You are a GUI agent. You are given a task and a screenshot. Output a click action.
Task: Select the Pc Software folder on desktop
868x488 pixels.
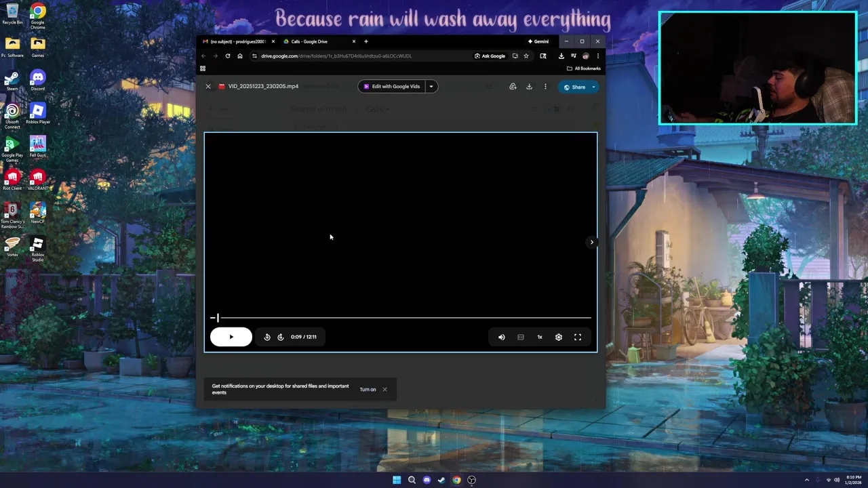click(x=12, y=47)
